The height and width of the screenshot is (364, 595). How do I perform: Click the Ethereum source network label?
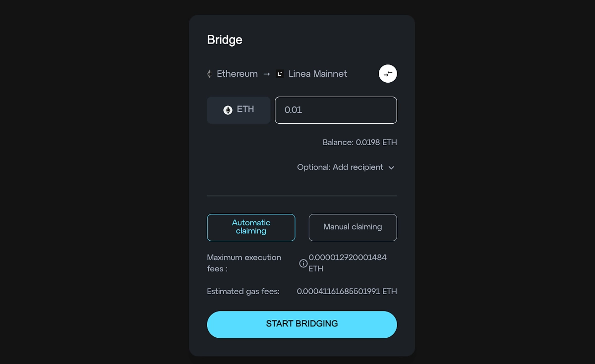pyautogui.click(x=237, y=74)
